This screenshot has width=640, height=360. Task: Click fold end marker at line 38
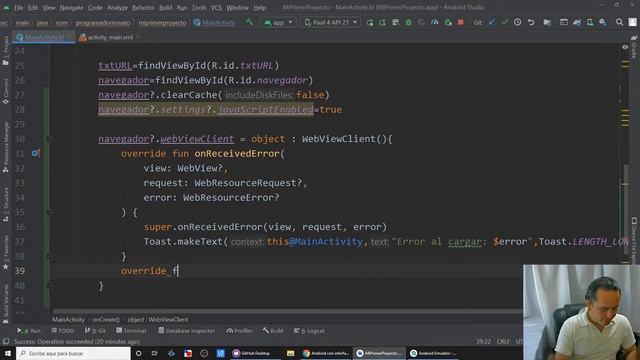[49, 256]
